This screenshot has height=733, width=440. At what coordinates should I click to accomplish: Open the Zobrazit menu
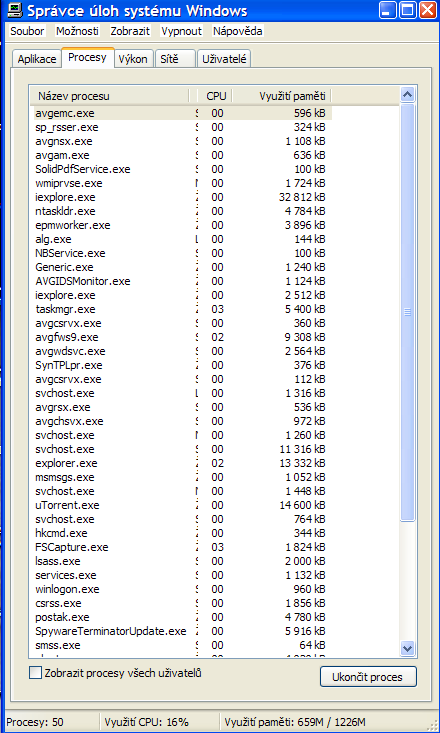(x=130, y=31)
